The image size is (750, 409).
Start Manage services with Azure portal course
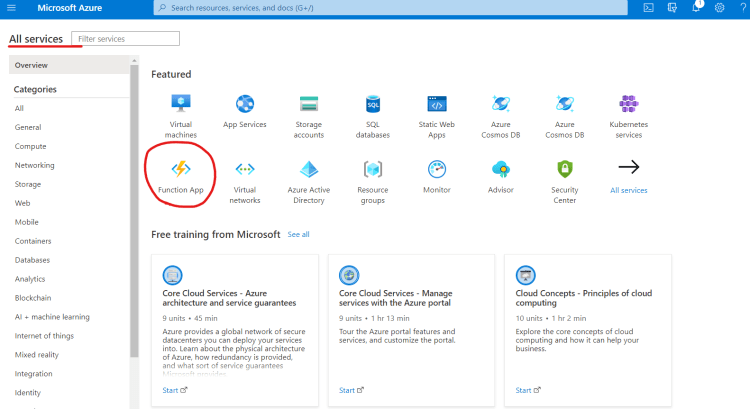tap(352, 390)
